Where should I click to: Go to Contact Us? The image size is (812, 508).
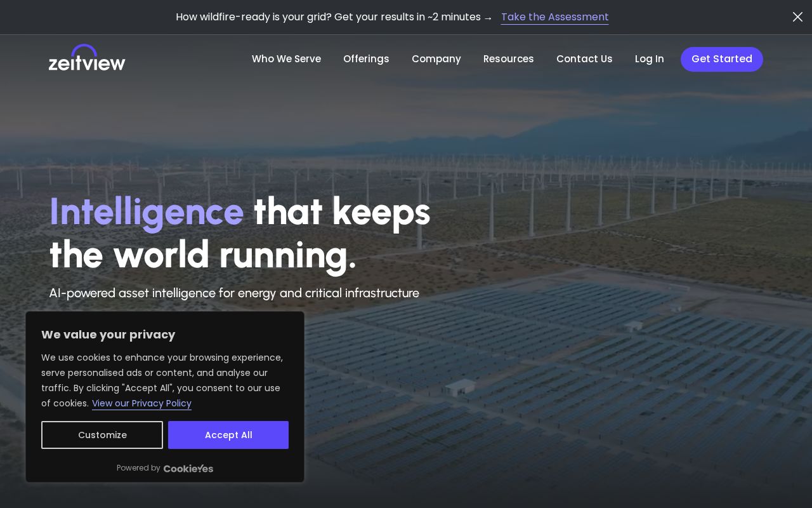click(x=584, y=59)
